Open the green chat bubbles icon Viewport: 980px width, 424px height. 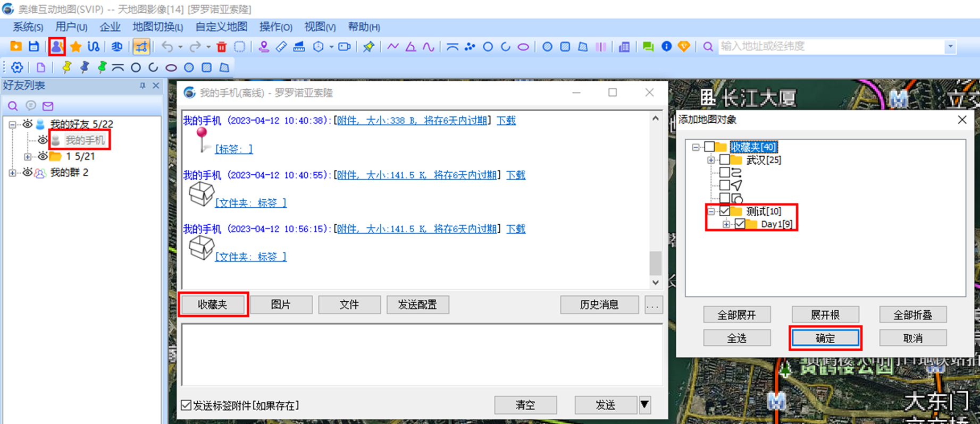(648, 47)
